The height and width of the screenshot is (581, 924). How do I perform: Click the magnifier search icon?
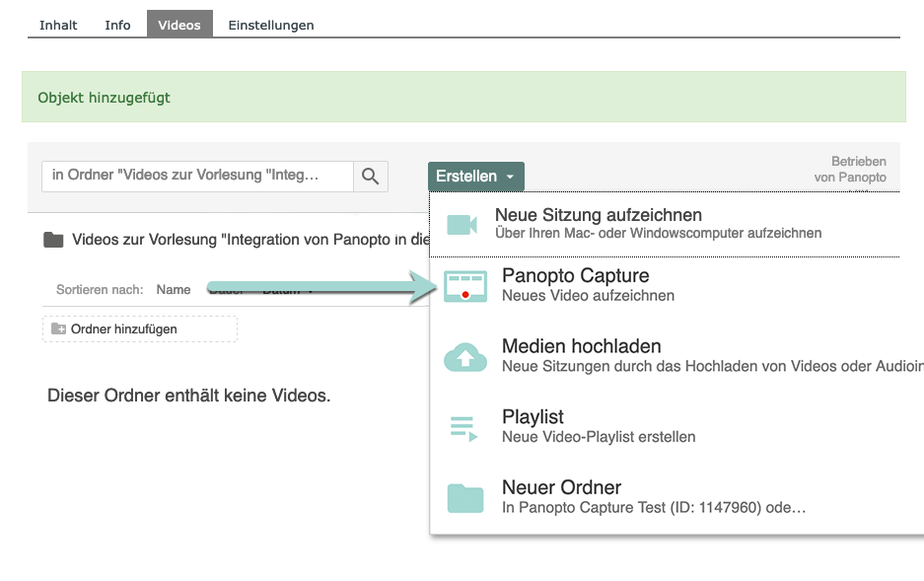coord(370,177)
